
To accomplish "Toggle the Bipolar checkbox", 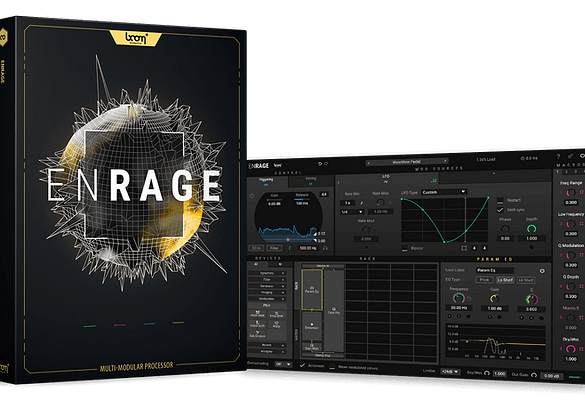I will [404, 249].
